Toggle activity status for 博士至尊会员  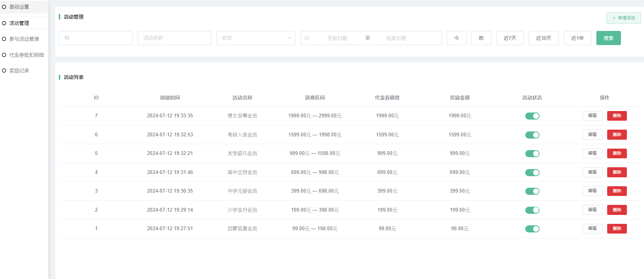coord(532,116)
